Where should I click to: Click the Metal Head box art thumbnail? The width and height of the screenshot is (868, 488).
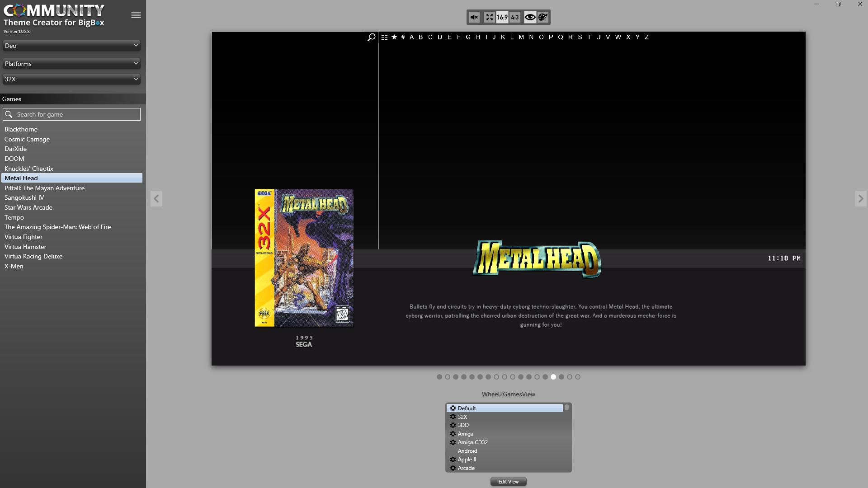pyautogui.click(x=304, y=258)
